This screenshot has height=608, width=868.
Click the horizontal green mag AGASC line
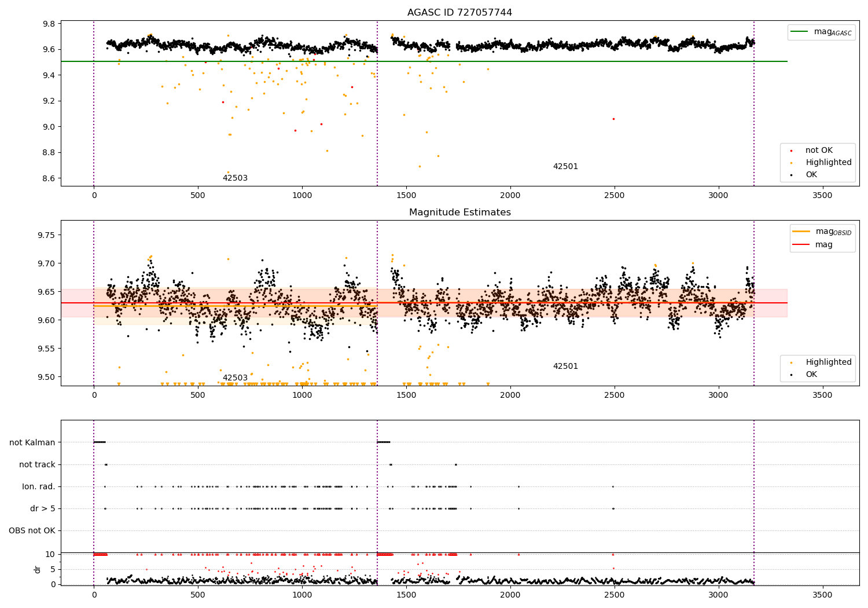(x=424, y=61)
